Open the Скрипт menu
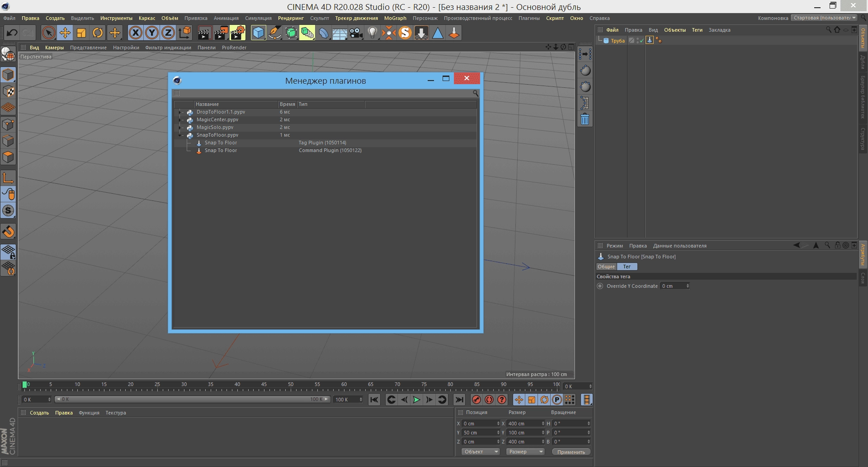 555,18
